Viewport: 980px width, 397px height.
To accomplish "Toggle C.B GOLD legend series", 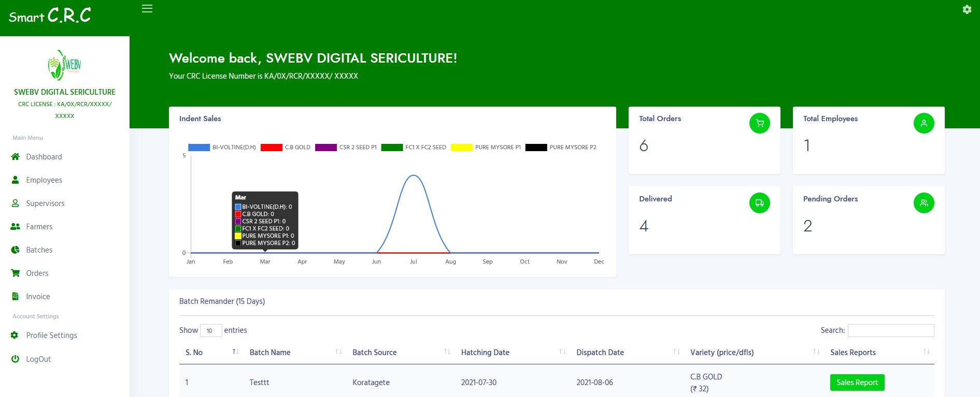I will tap(286, 148).
